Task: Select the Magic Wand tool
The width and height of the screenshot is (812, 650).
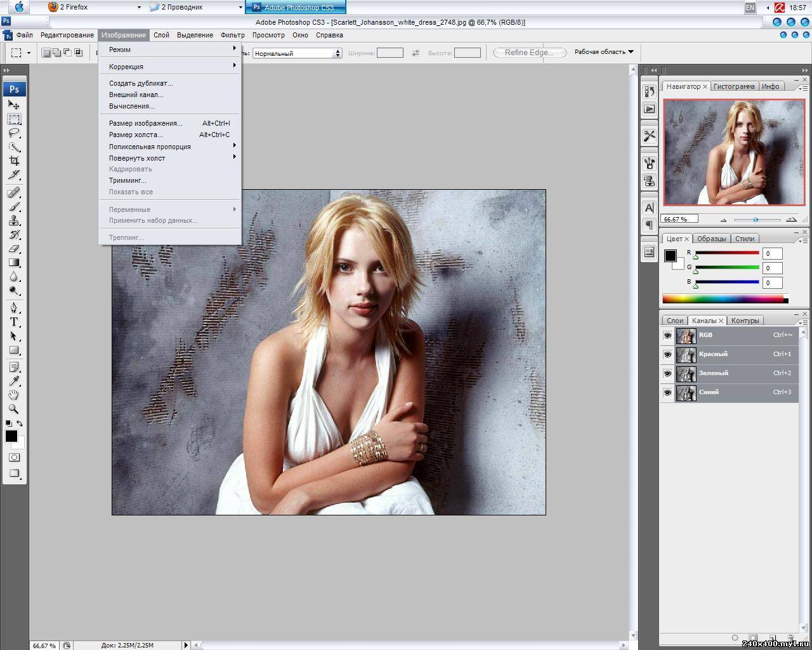Action: click(14, 147)
